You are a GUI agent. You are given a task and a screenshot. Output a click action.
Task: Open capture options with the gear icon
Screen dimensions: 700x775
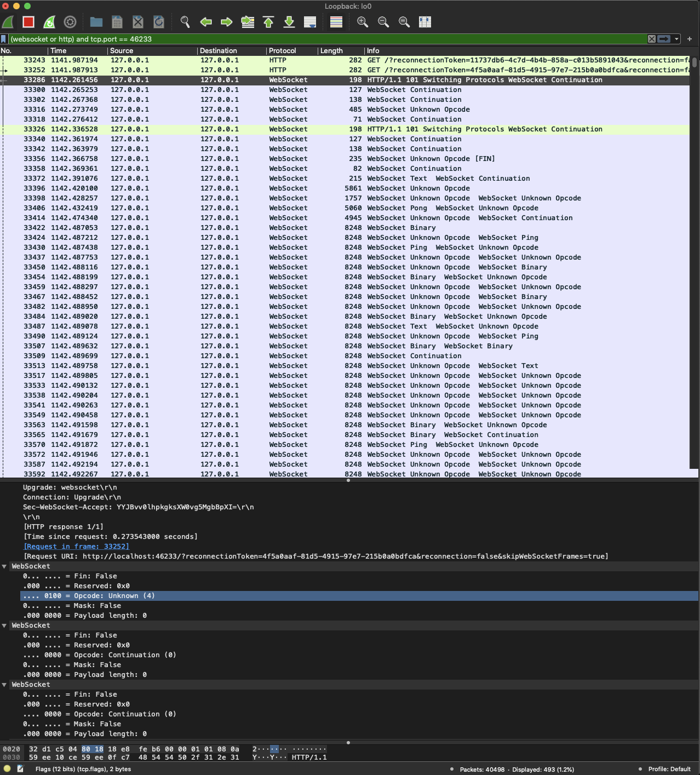pos(70,22)
